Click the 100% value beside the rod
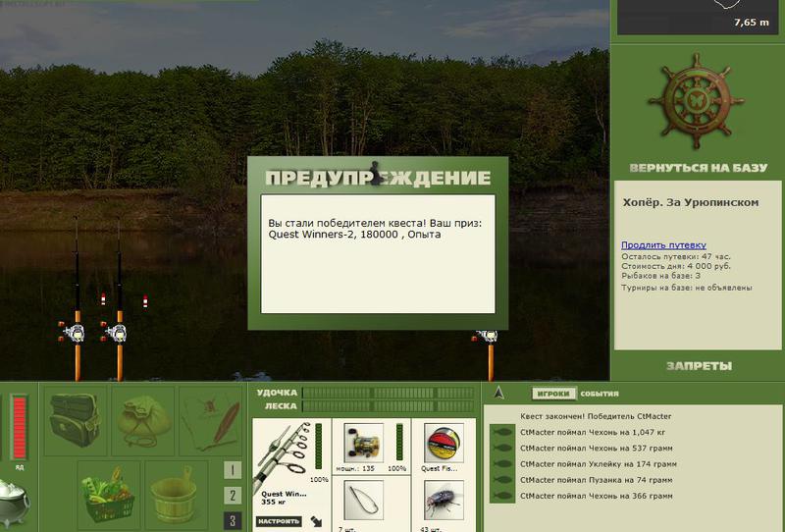This screenshot has height=532, width=785. click(x=320, y=480)
